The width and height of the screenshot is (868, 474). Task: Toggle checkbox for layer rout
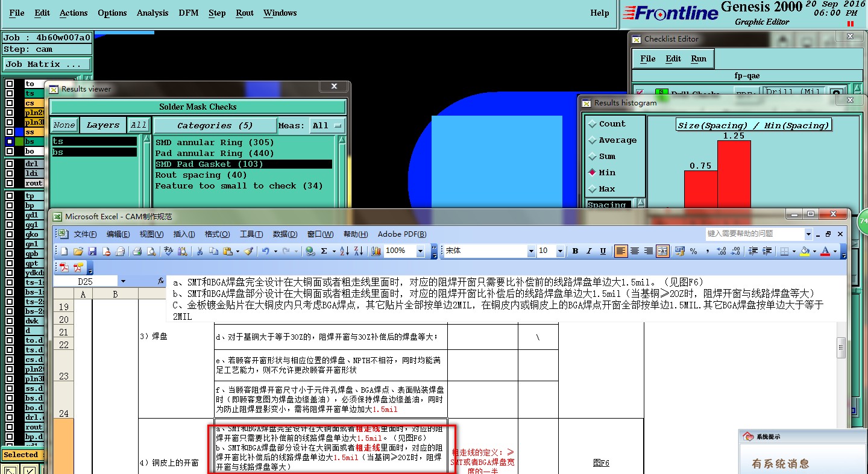[10, 183]
